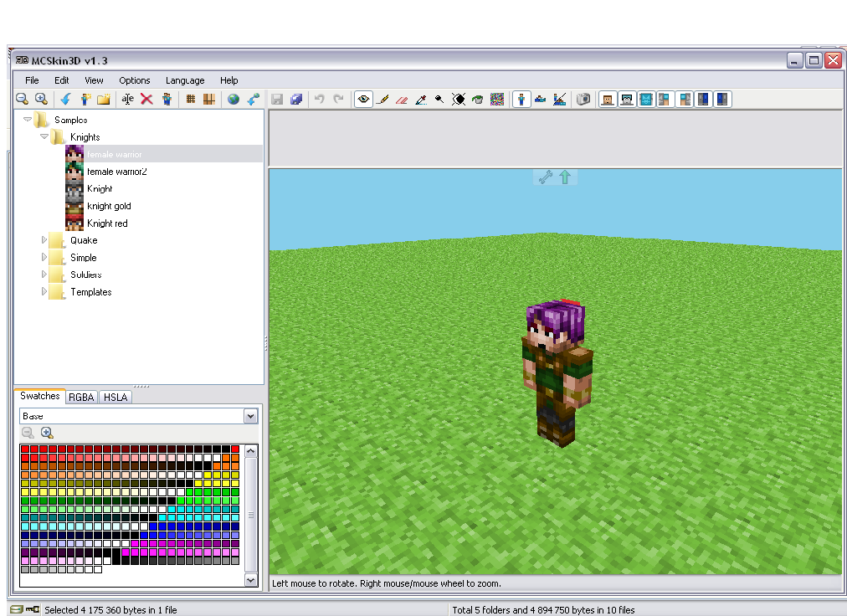Click the blue import arrow icon
Viewport: 847px width, 616px height.
click(66, 99)
